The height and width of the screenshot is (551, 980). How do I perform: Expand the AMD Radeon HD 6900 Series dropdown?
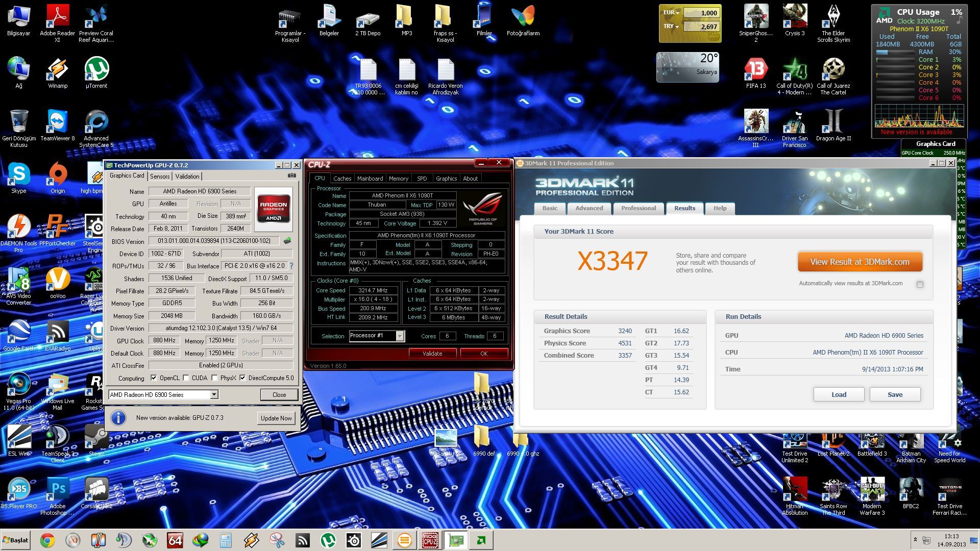click(214, 394)
